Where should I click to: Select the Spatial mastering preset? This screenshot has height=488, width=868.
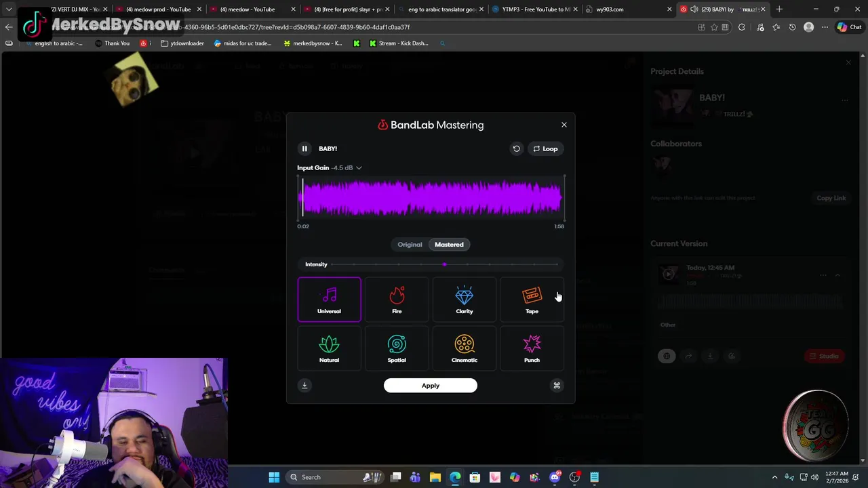(397, 348)
